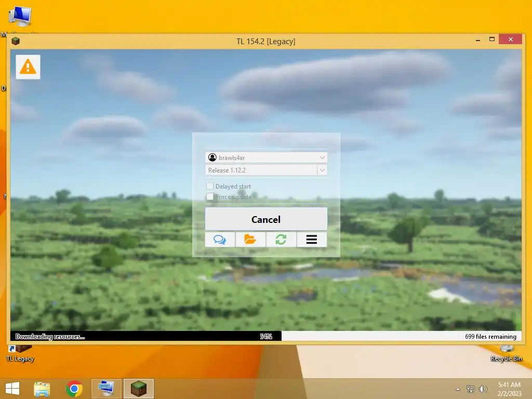Click the green refresh arrows icon
This screenshot has width=532, height=399.
[x=281, y=240]
